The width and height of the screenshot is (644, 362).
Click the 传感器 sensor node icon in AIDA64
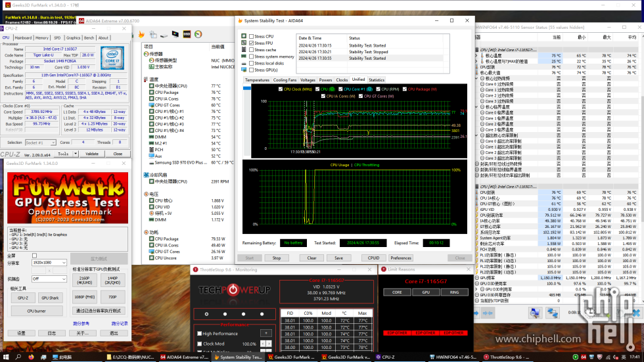[146, 54]
